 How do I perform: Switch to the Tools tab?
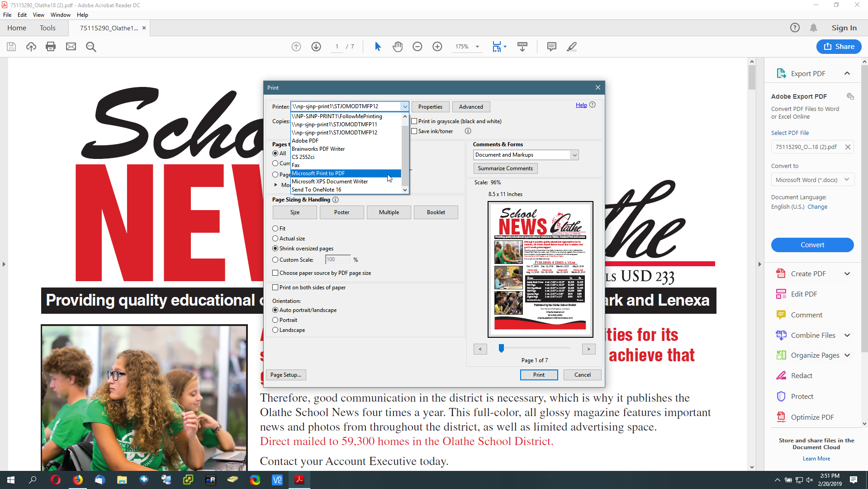point(47,28)
